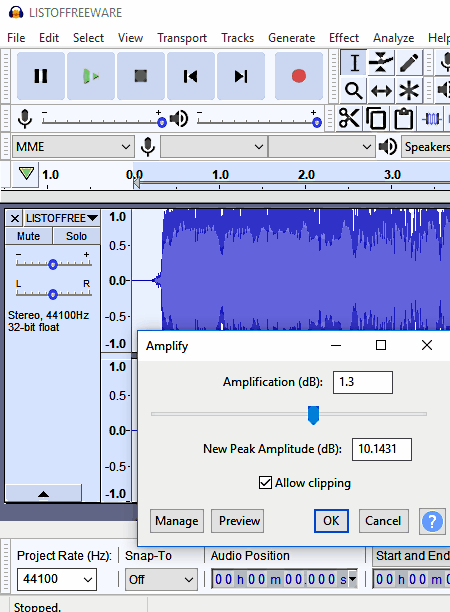Open the Tracks menu
450x612 pixels.
click(x=237, y=38)
